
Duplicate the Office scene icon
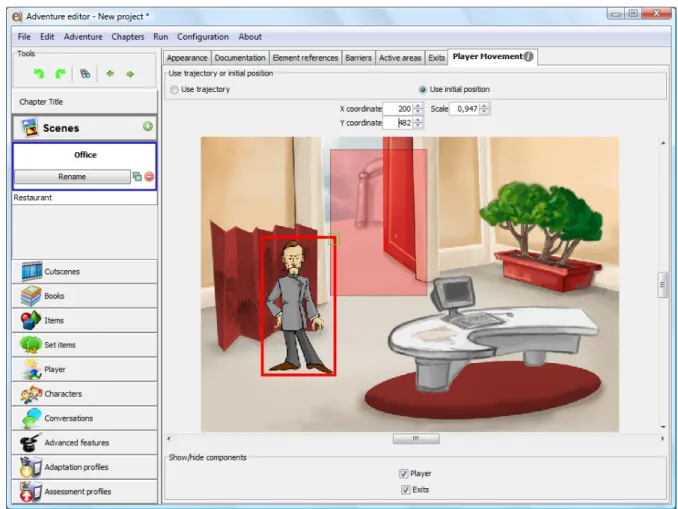pyautogui.click(x=137, y=176)
